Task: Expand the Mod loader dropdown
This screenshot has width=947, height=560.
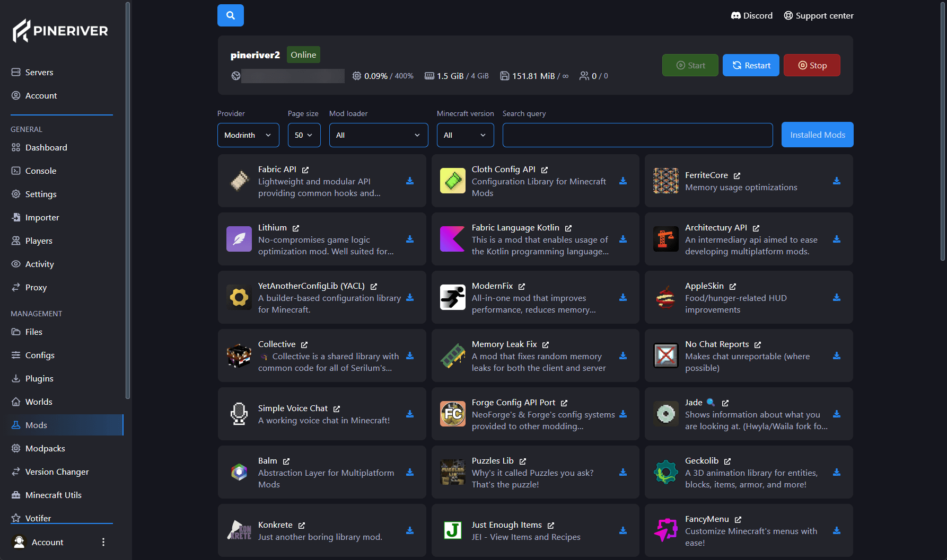Action: [x=379, y=135]
